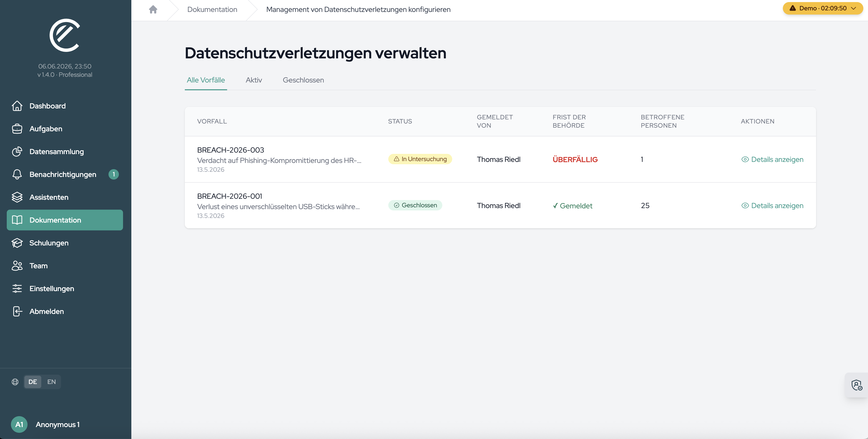Click the Einstellungen sliders icon

17,289
